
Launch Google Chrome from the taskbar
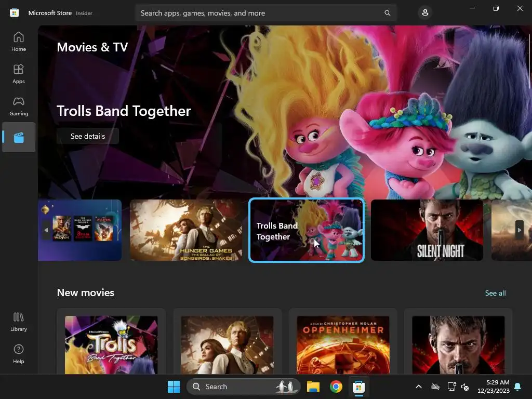[x=336, y=387]
